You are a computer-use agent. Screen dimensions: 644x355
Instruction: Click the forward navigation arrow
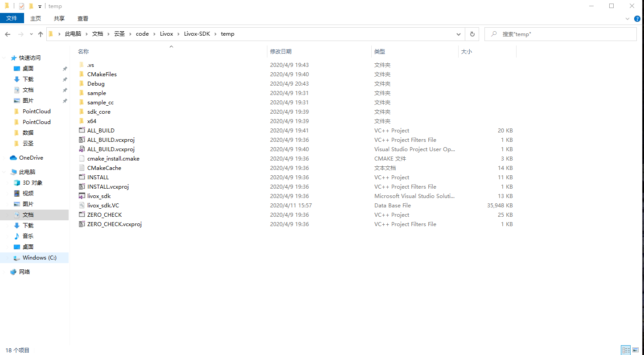click(x=21, y=34)
